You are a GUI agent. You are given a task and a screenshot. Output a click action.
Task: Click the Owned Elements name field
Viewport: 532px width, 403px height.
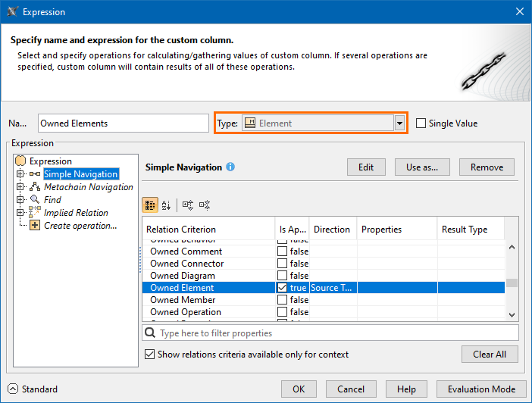pos(123,123)
